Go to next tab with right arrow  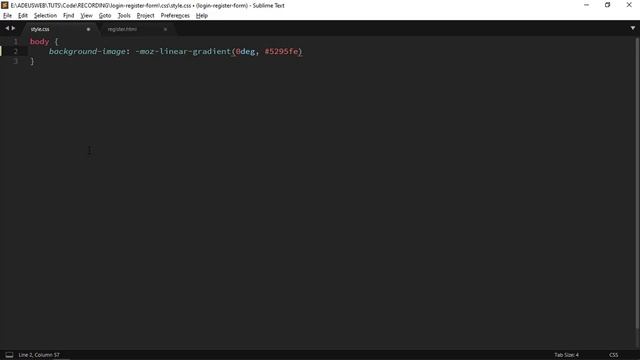[13, 28]
